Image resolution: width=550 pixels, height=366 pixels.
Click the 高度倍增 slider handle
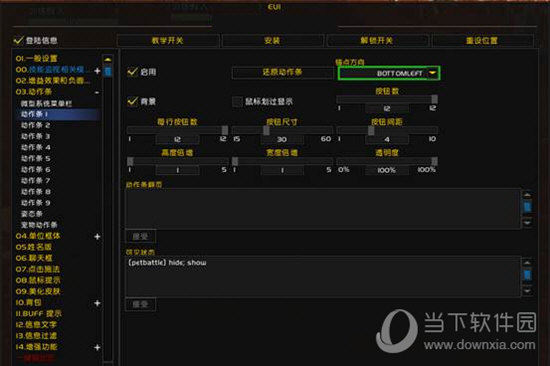(130, 161)
